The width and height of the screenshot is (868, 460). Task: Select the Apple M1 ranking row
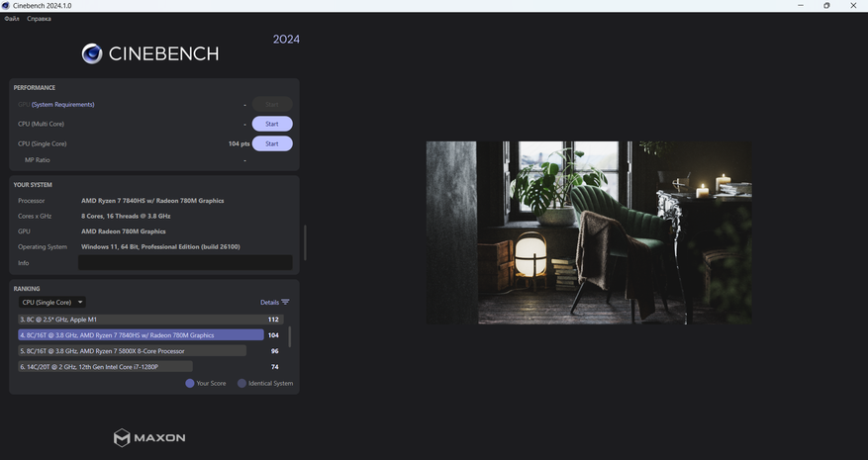[150, 320]
